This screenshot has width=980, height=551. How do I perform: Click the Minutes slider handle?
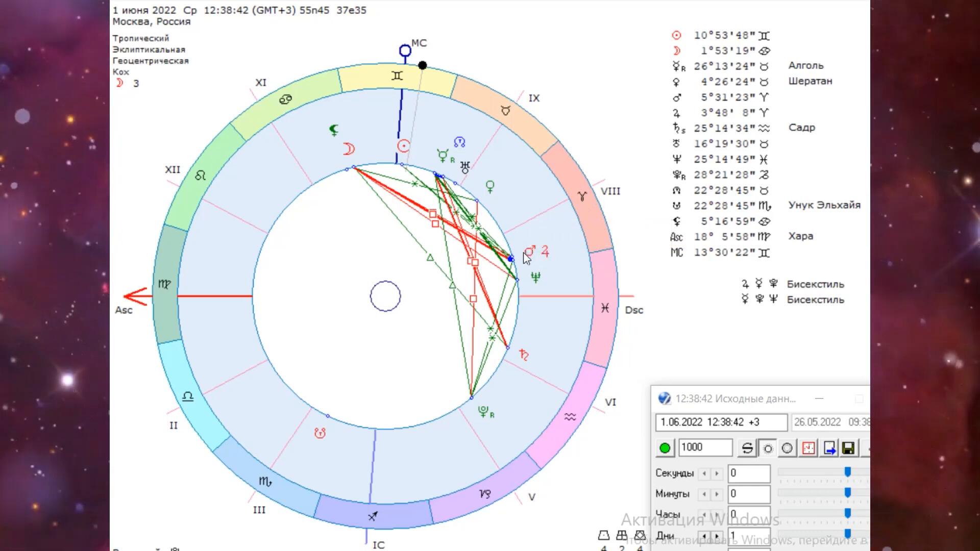click(847, 492)
